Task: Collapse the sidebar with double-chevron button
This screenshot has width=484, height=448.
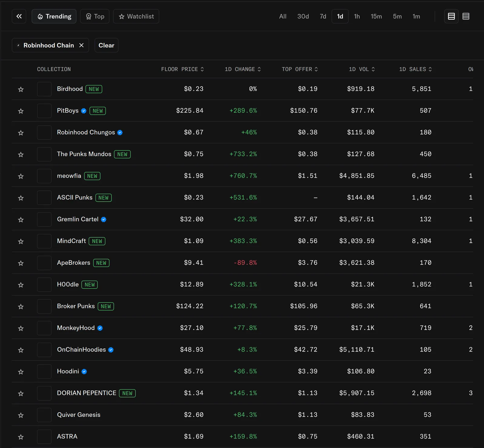Action: (19, 16)
